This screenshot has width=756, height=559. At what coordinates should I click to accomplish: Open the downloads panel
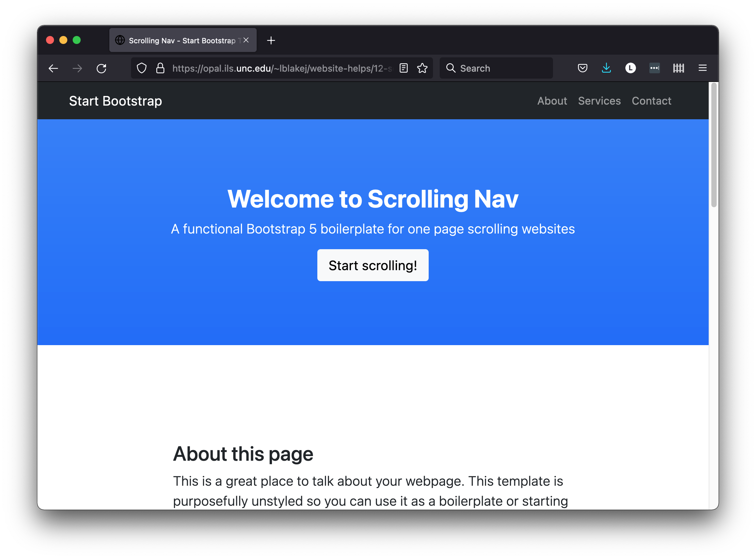click(606, 68)
